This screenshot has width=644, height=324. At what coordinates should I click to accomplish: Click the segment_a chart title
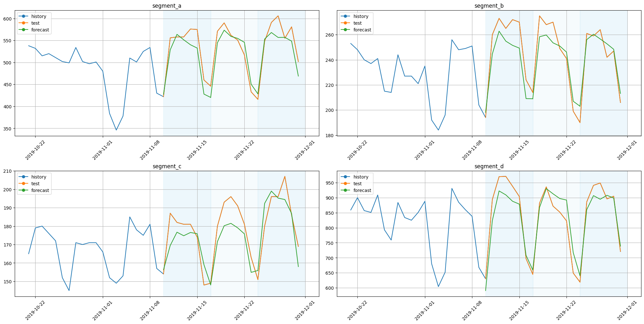167,6
